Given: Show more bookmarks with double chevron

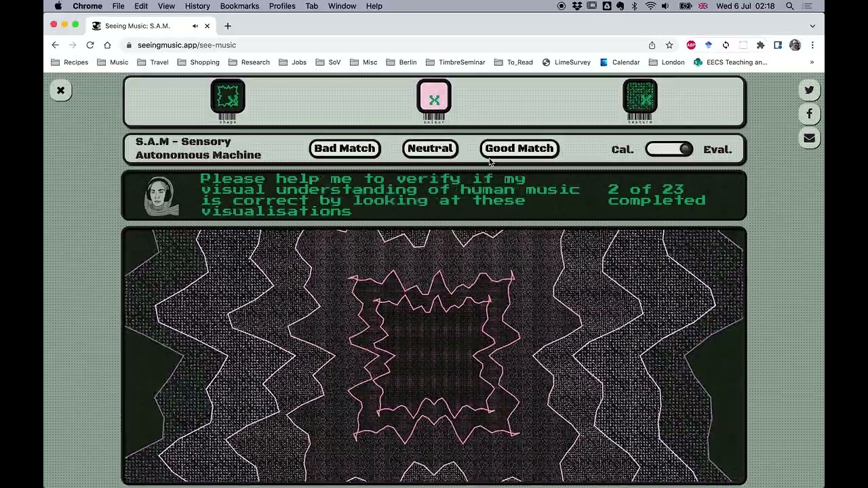Looking at the screenshot, I should point(812,62).
